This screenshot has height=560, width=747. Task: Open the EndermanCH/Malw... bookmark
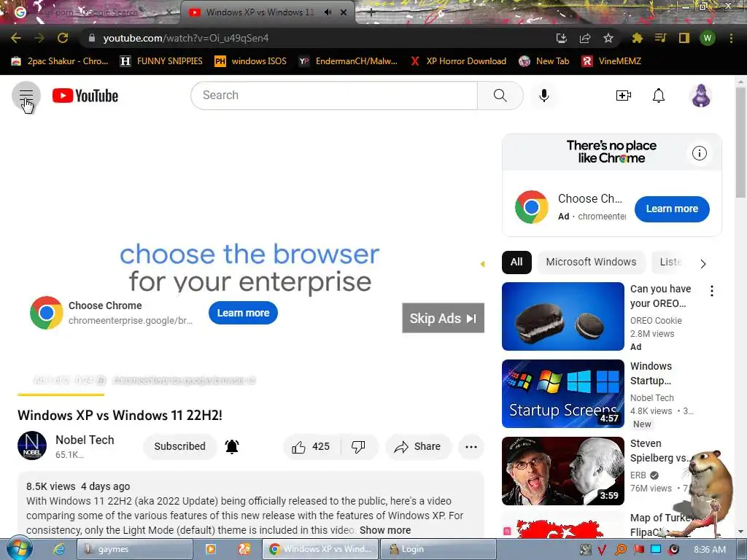[348, 61]
